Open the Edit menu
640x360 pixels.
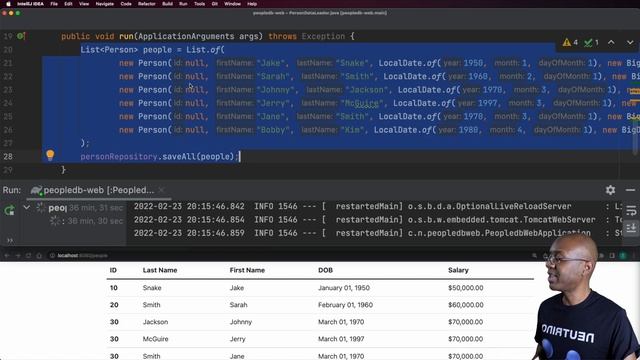[x=68, y=4]
